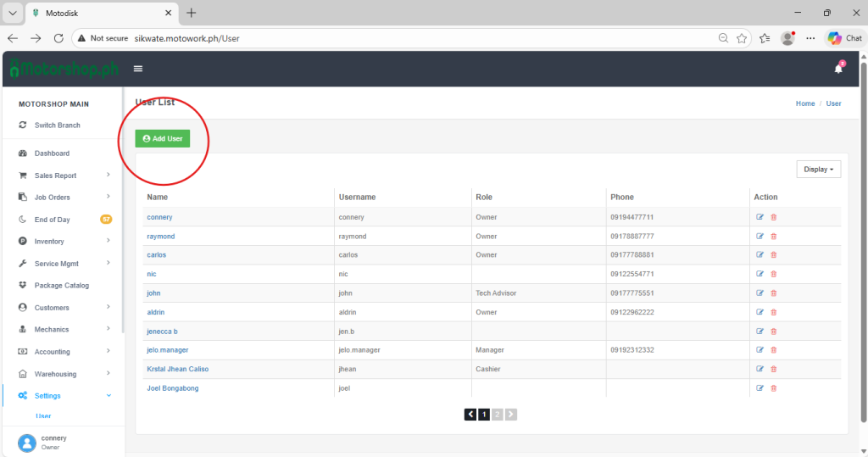Open Krstal Jhean Caliso user link

pyautogui.click(x=177, y=369)
